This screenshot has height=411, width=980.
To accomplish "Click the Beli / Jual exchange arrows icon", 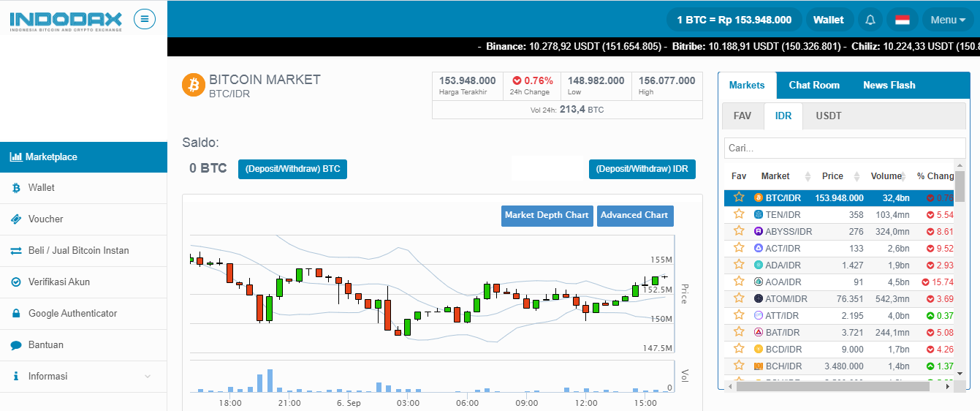I will tap(16, 251).
